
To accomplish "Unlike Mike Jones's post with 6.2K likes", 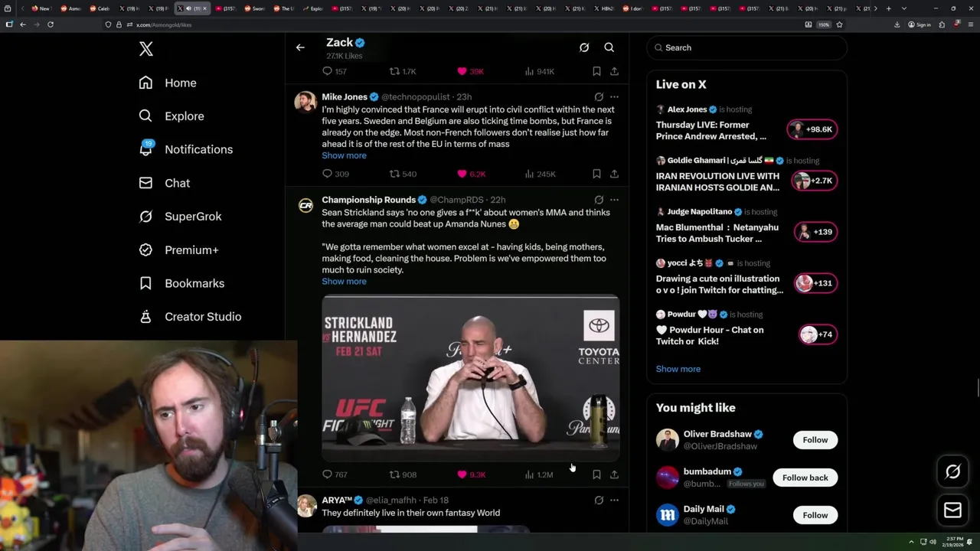I will (x=471, y=174).
